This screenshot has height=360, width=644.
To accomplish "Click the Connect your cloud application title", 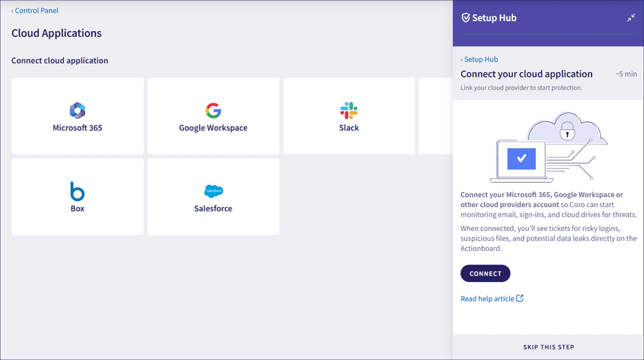I will [x=526, y=74].
